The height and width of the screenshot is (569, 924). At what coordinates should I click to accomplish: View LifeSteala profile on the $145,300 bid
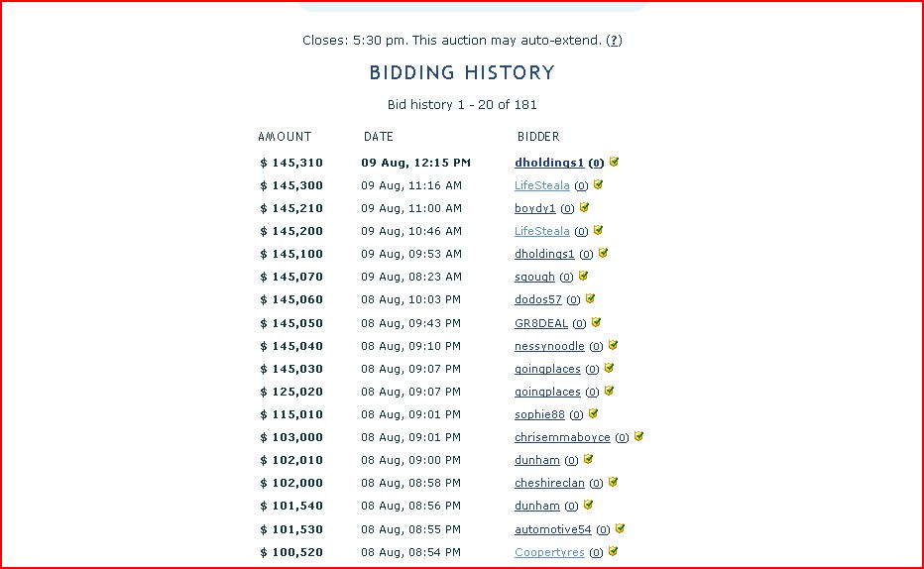[542, 185]
